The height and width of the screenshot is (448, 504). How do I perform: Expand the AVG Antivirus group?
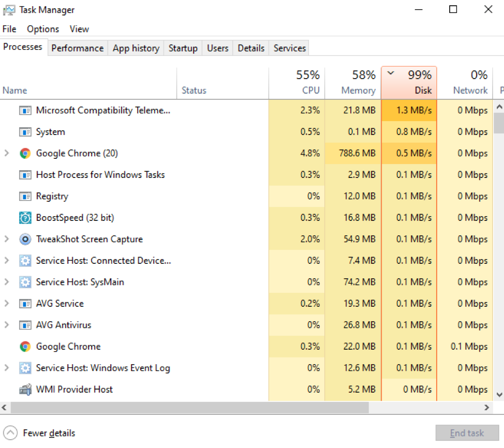click(6, 325)
